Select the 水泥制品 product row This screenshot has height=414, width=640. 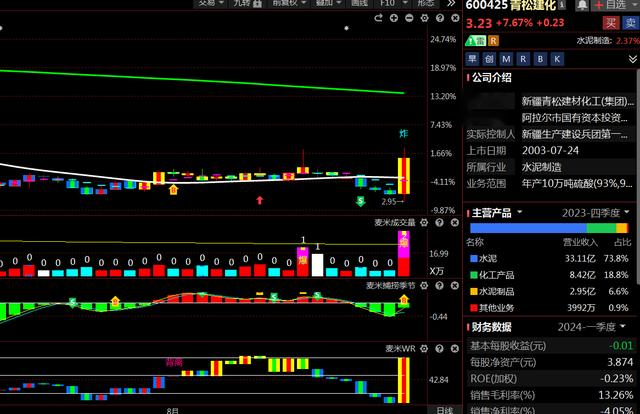549,292
